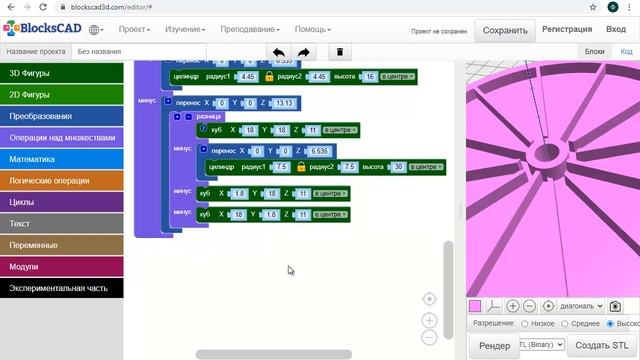
Task: Toggle lock on radius 7.5 cylinder
Action: (x=301, y=167)
